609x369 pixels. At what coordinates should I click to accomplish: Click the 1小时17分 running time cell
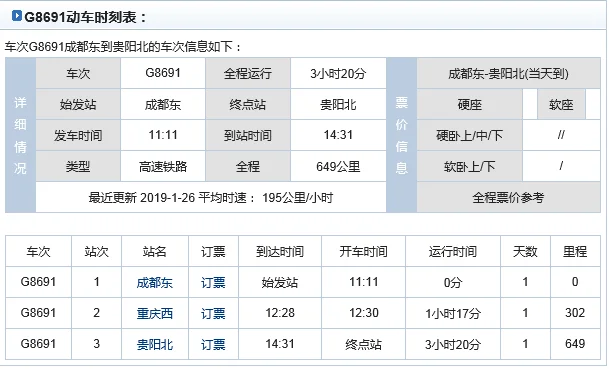(x=453, y=313)
